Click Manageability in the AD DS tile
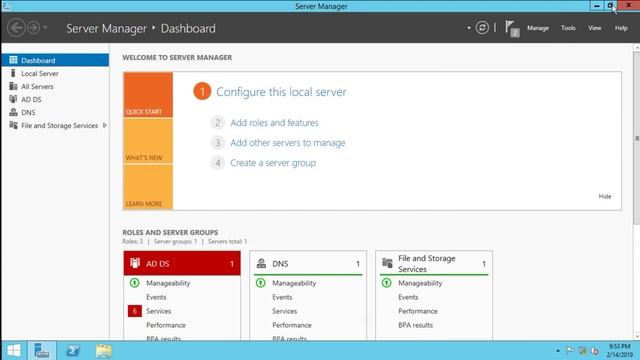 tap(168, 283)
